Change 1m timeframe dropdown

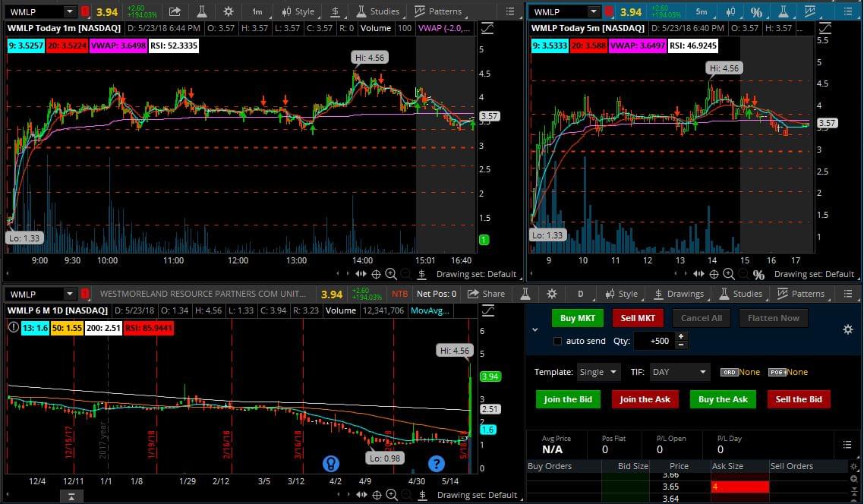(x=257, y=11)
